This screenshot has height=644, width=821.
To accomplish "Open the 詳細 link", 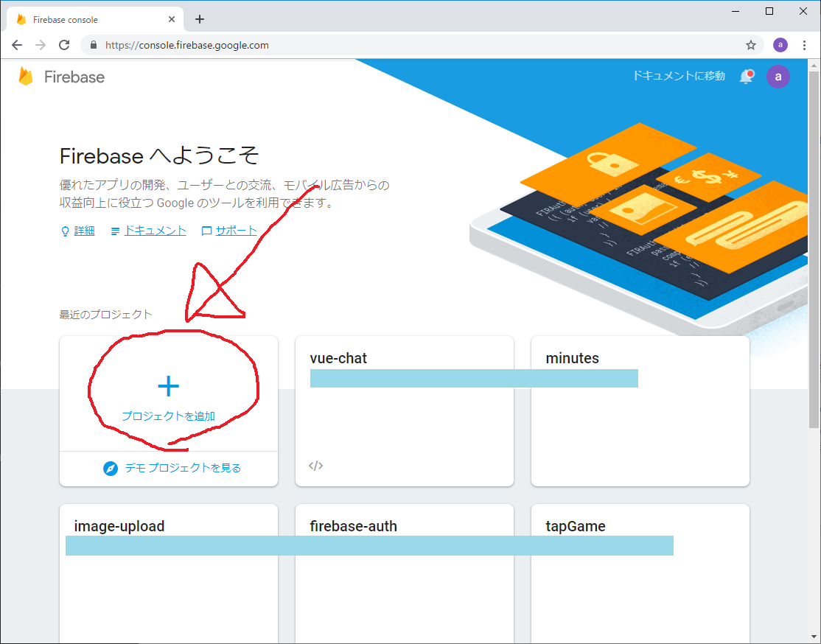I will coord(84,231).
